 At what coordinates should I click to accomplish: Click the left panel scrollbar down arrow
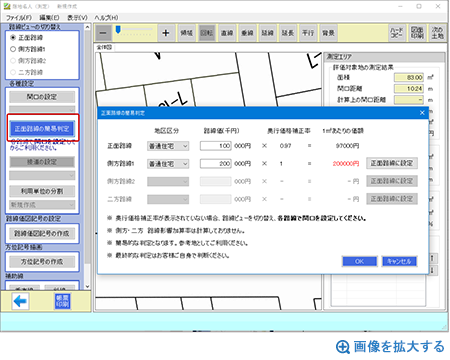87,286
